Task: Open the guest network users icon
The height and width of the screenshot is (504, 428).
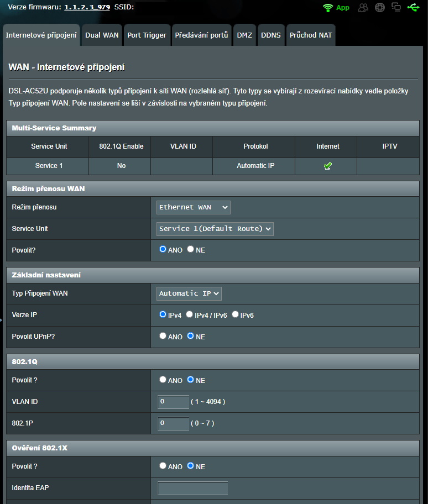Action: 363,8
